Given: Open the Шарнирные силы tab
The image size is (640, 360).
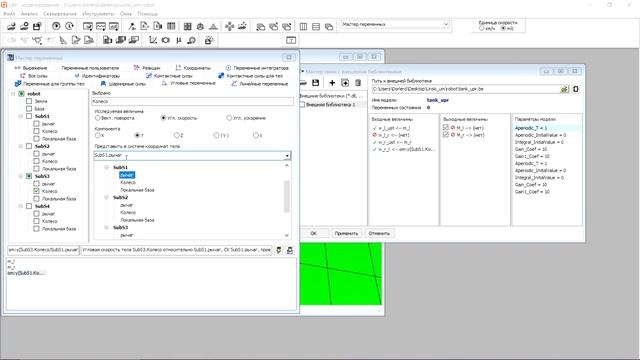Looking at the screenshot, I should coord(123,84).
